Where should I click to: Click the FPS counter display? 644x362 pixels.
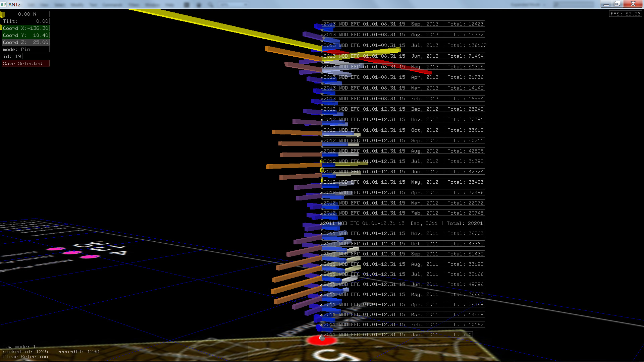pos(625,14)
